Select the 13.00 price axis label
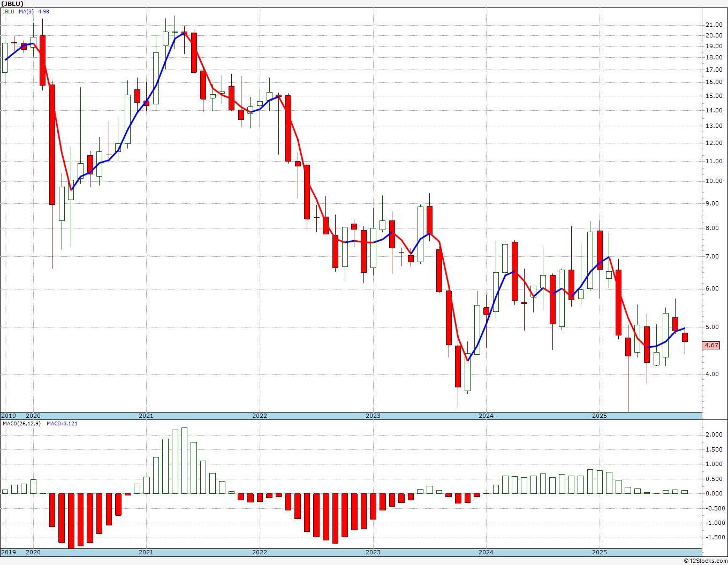 pos(713,126)
